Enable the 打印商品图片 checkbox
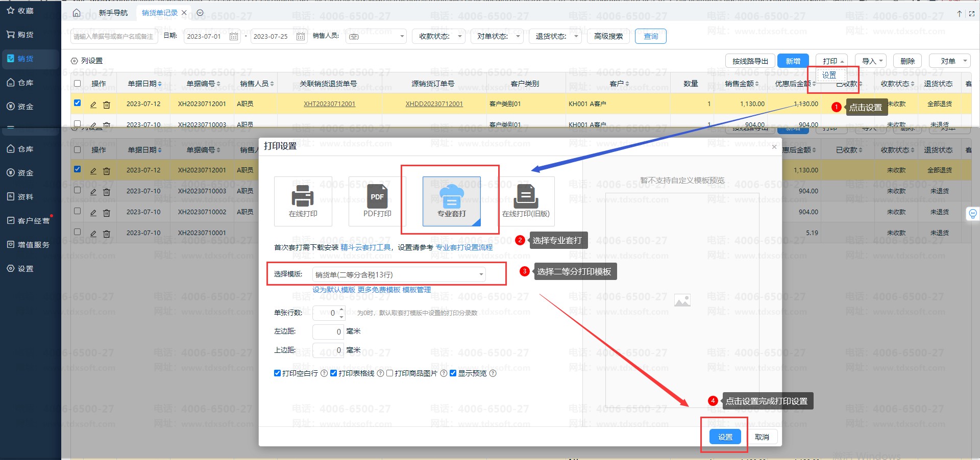Screen dimensions: 980x460 (x=389, y=373)
